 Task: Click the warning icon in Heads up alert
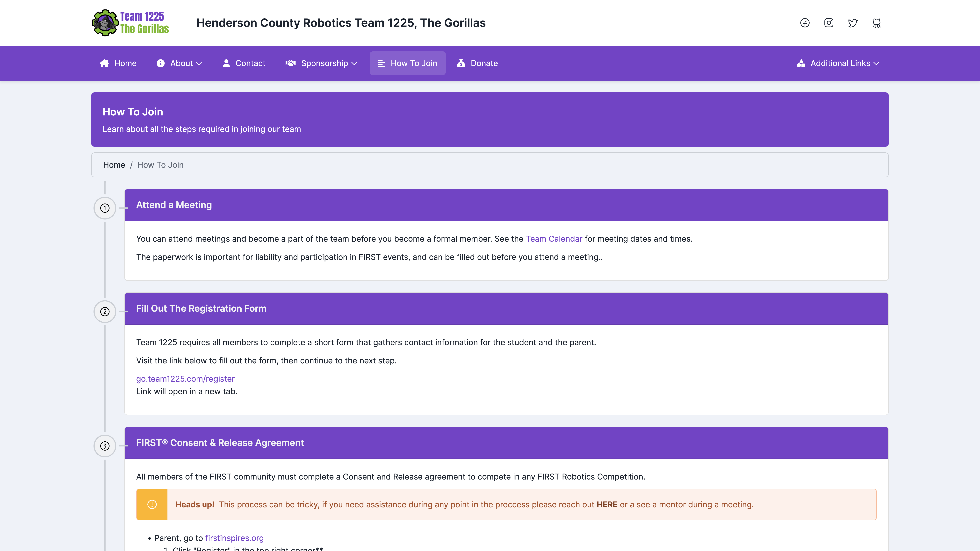pyautogui.click(x=152, y=504)
